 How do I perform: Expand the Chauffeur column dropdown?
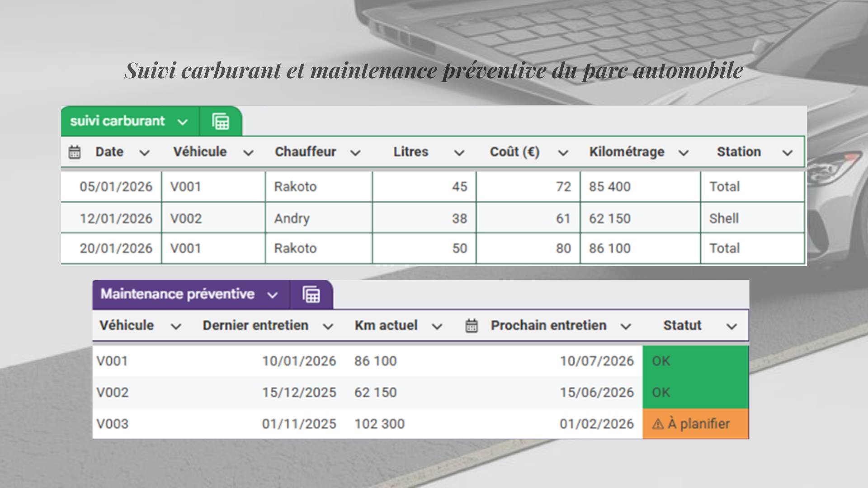pyautogui.click(x=355, y=153)
